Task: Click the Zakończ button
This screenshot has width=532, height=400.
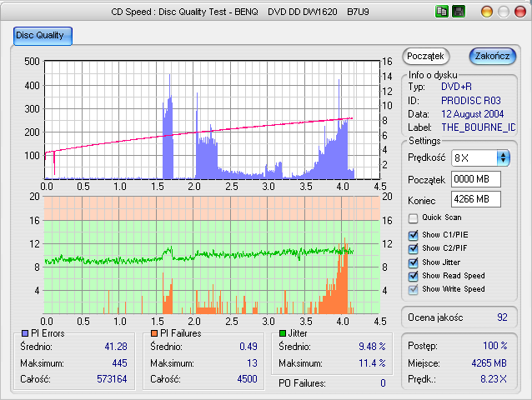Action: pos(492,56)
